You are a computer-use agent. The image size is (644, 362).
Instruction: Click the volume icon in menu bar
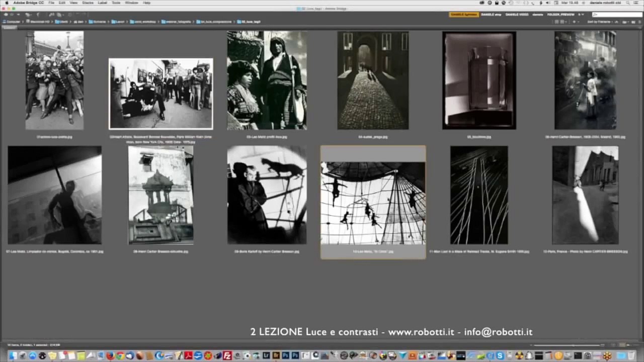(548, 3)
